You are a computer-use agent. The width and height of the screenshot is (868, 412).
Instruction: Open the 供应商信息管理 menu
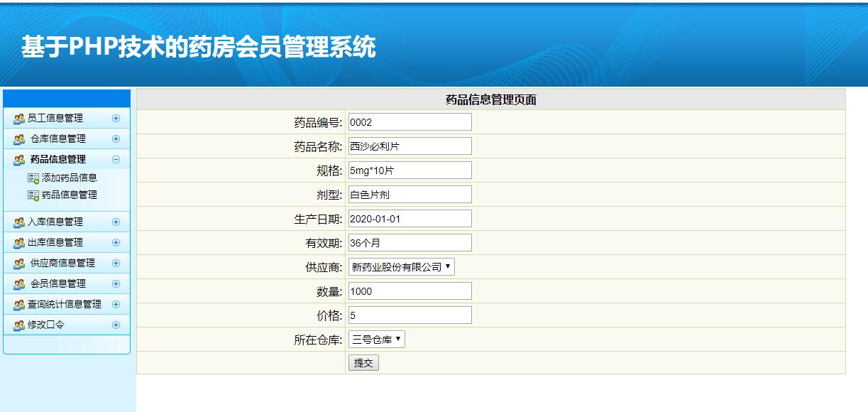[x=62, y=264]
